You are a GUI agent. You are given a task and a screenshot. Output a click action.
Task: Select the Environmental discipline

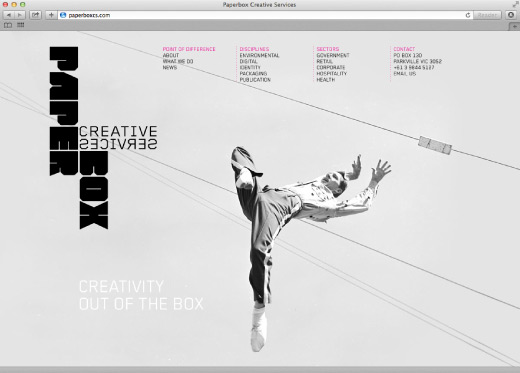259,55
